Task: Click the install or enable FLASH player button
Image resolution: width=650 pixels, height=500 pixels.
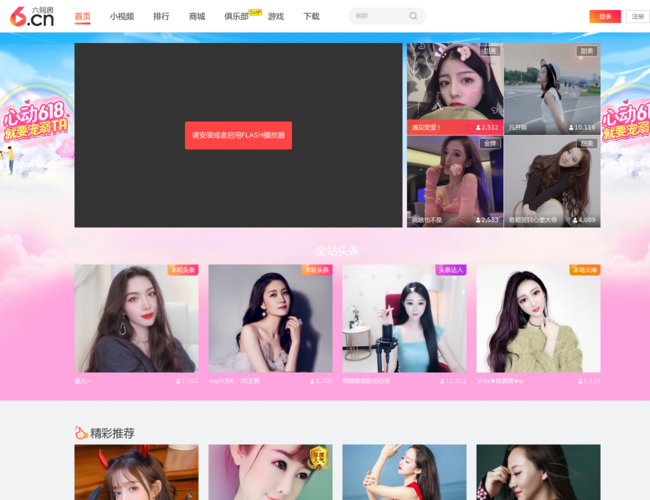Action: [x=238, y=135]
